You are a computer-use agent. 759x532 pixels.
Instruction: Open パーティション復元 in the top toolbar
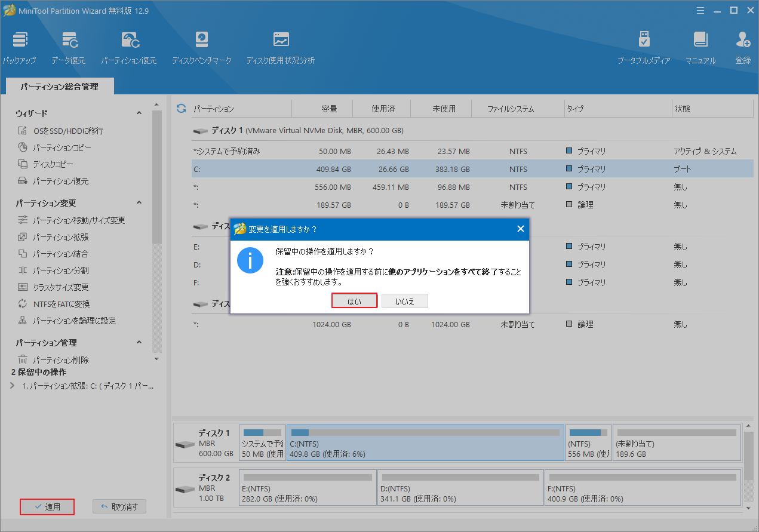129,48
